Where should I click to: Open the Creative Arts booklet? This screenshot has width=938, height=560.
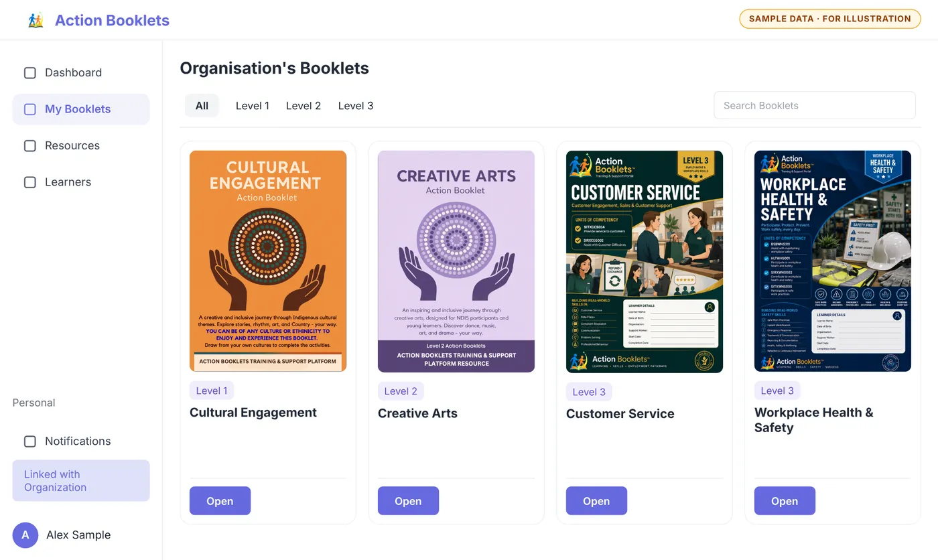[x=408, y=501]
